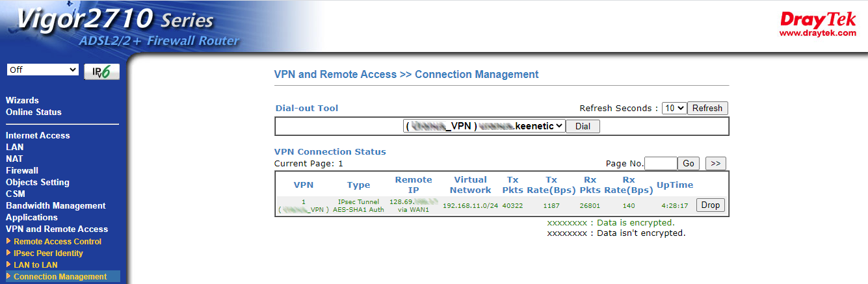Click the Virtual Network value 192.168.11.0/24
The image size is (868, 284).
click(x=470, y=205)
